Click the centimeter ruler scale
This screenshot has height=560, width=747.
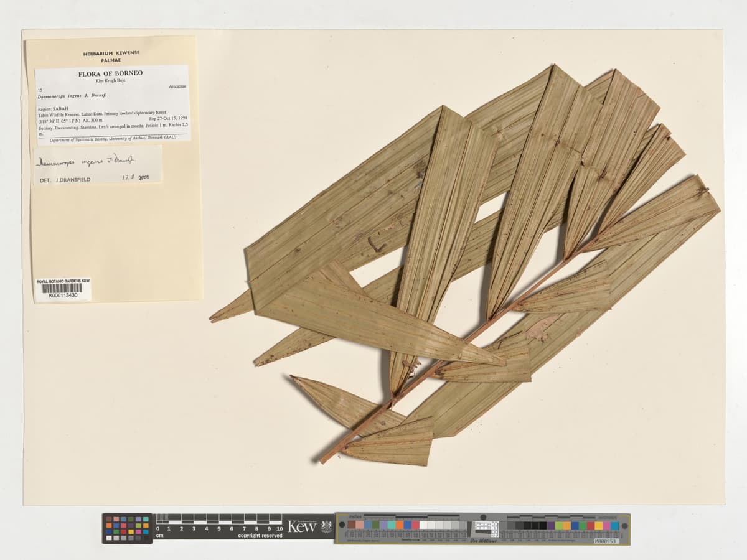click(219, 522)
